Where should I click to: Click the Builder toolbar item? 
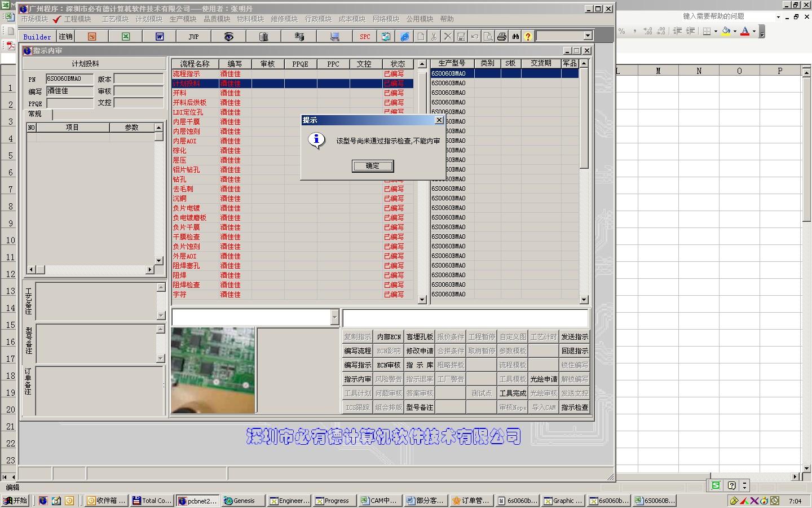(37, 37)
